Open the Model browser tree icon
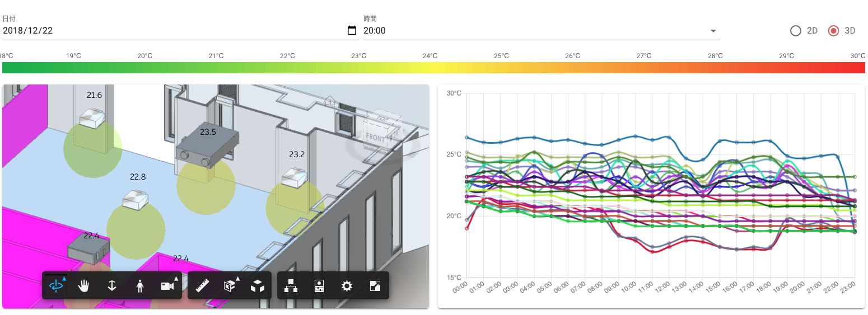The image size is (868, 315). point(291,286)
